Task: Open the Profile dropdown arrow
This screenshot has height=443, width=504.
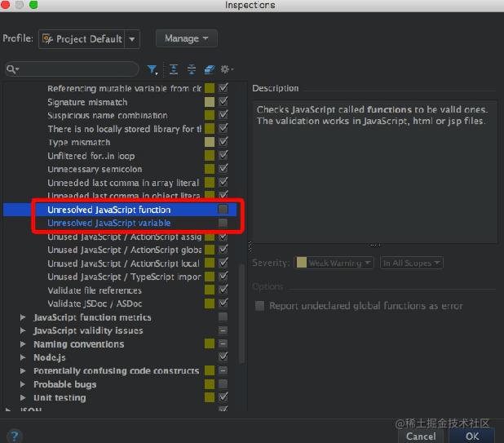Action: (132, 39)
